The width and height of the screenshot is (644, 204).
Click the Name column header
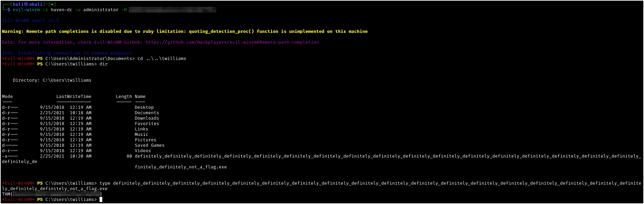click(x=140, y=97)
